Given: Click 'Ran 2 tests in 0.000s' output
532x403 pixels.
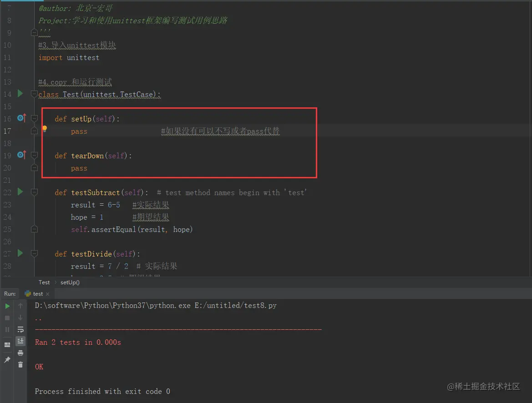Looking at the screenshot, I should point(78,343).
